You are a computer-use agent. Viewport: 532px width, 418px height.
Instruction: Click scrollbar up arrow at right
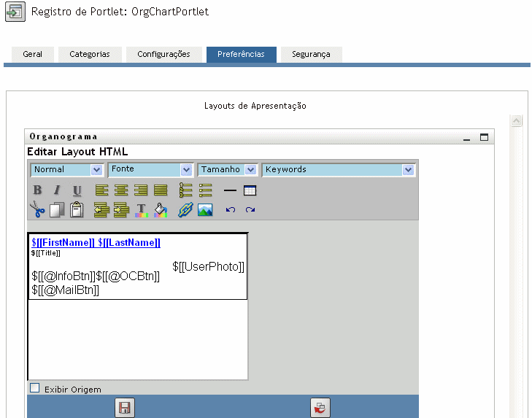point(517,121)
